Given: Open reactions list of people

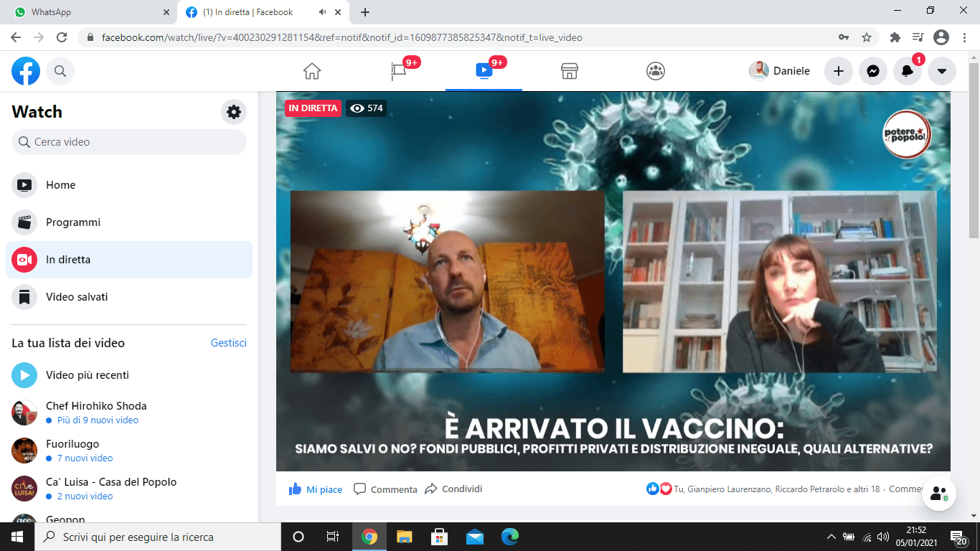Looking at the screenshot, I should click(x=763, y=489).
